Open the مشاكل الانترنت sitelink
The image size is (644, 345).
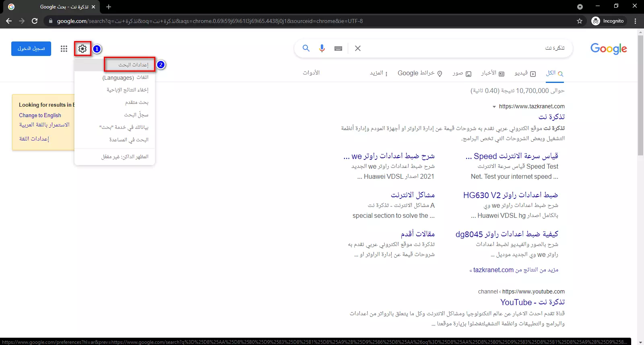413,195
